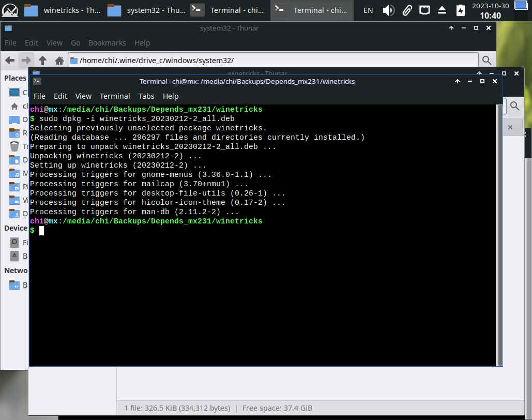Open the terminal Edit menu
Image resolution: width=532 pixels, height=420 pixels.
[x=60, y=96]
